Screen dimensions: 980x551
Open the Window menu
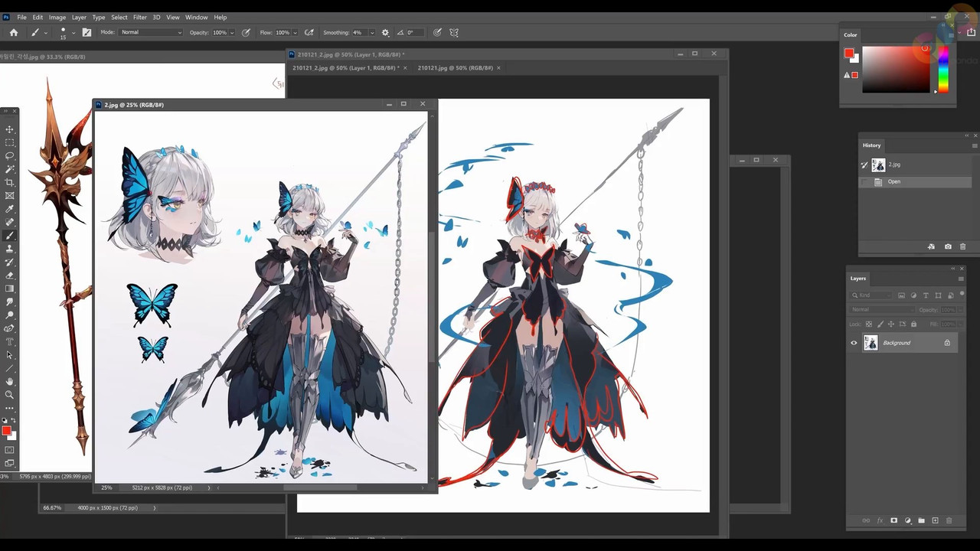(x=196, y=17)
